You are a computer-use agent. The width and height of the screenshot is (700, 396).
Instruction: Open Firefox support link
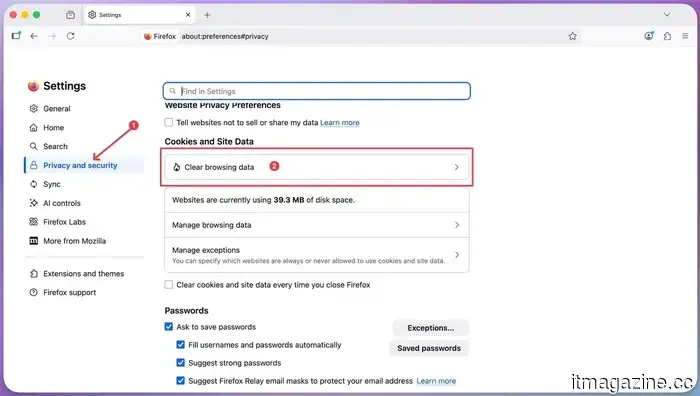[x=84, y=292]
